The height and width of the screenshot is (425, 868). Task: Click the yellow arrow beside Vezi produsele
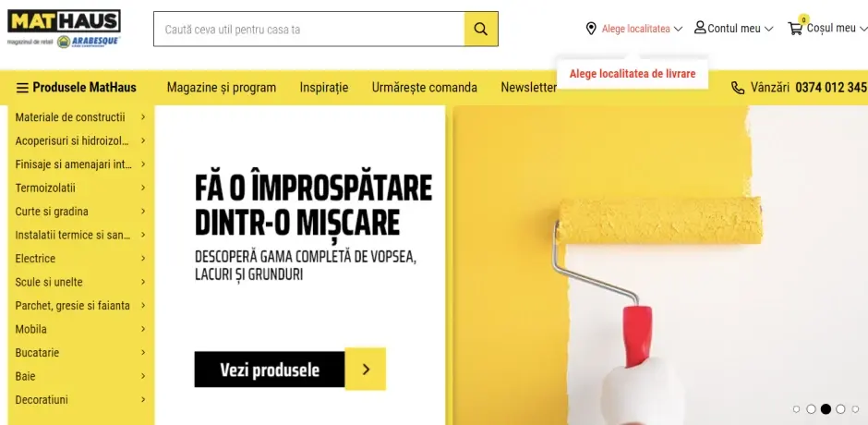[366, 369]
